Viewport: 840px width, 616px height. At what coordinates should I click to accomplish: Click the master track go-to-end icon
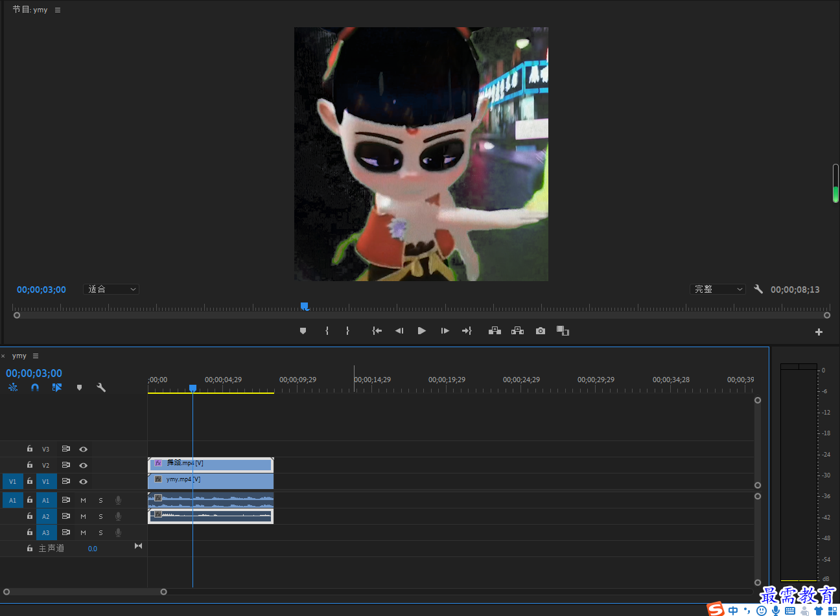(138, 546)
